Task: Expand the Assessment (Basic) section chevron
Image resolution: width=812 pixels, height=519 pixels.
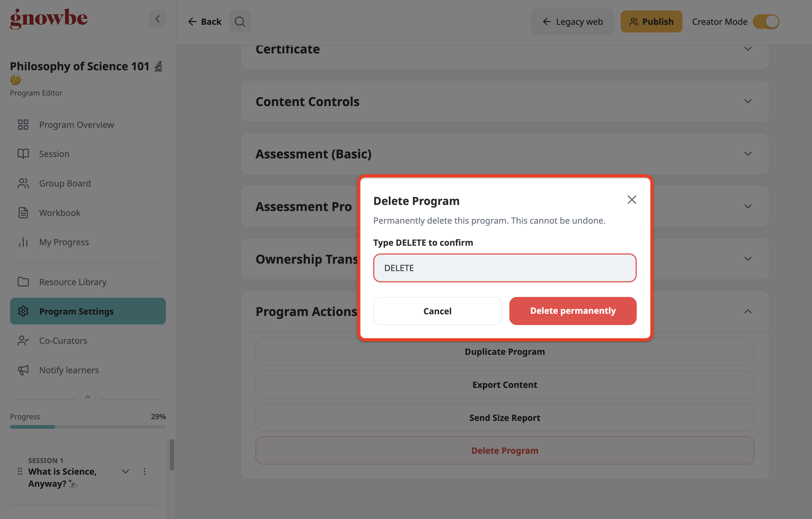Action: [x=748, y=154]
